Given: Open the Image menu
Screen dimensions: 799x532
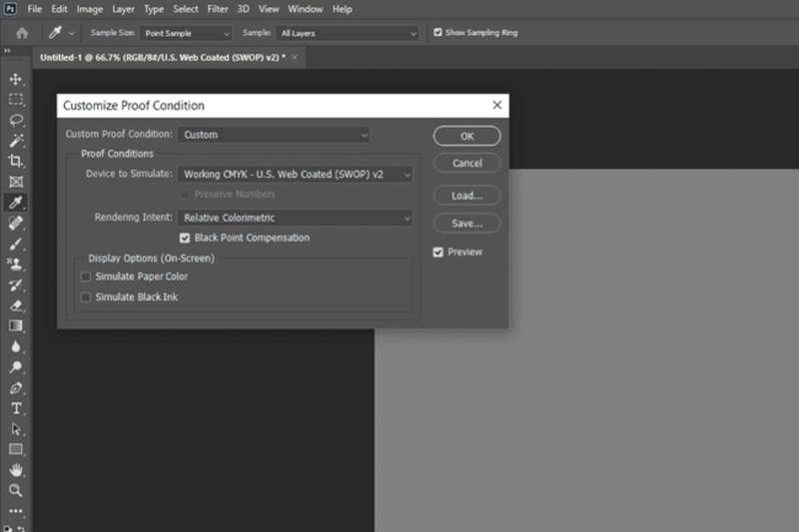Looking at the screenshot, I should [90, 9].
